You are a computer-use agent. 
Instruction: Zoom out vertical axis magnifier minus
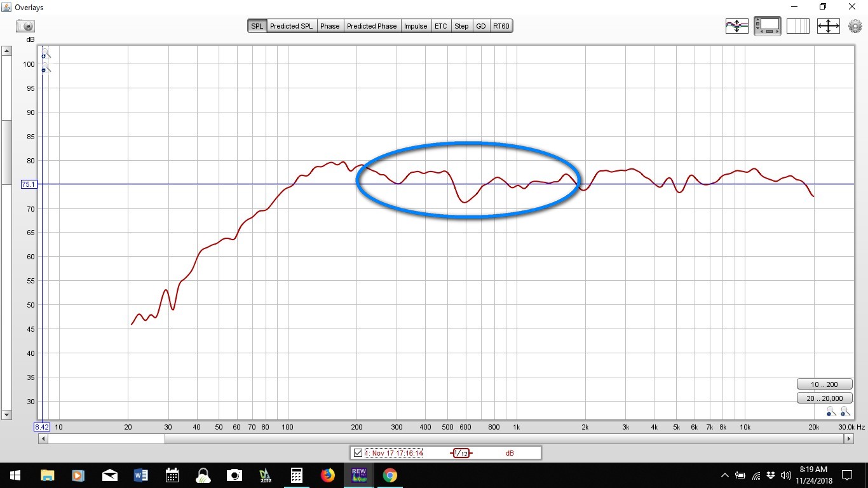point(45,68)
